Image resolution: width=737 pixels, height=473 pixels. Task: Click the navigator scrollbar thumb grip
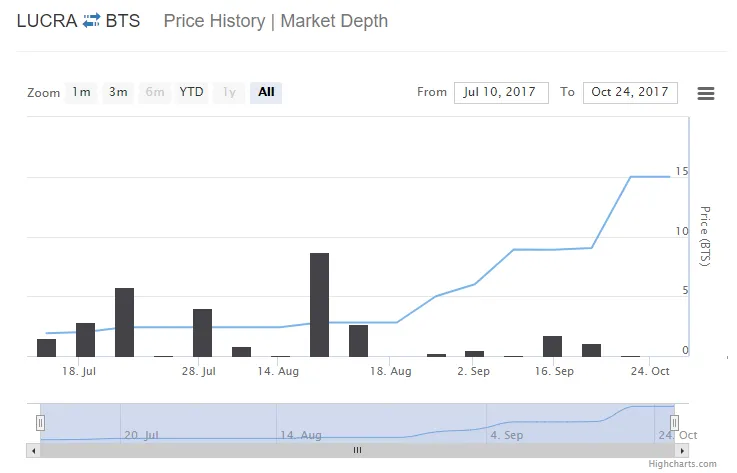pos(357,450)
